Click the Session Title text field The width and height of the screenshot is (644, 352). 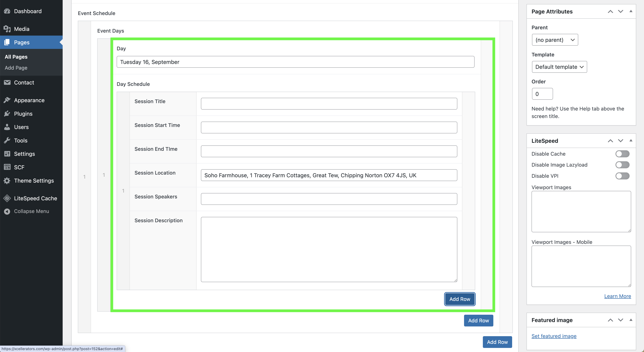coord(329,104)
